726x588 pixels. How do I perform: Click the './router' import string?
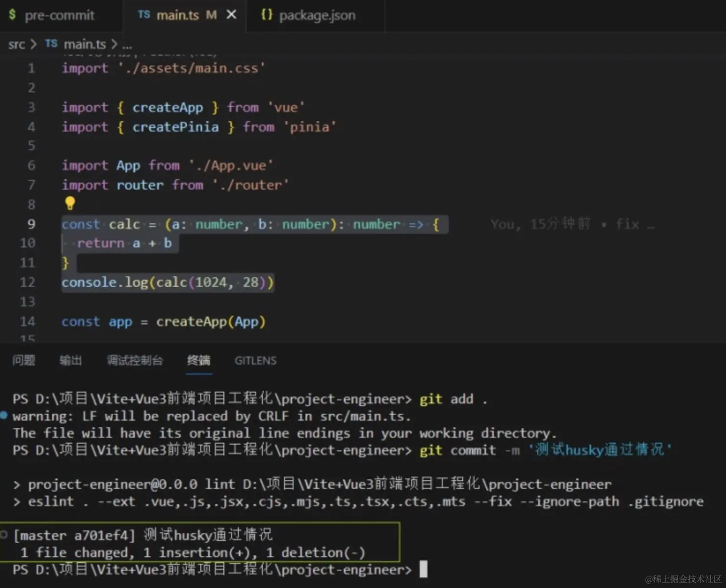click(250, 185)
